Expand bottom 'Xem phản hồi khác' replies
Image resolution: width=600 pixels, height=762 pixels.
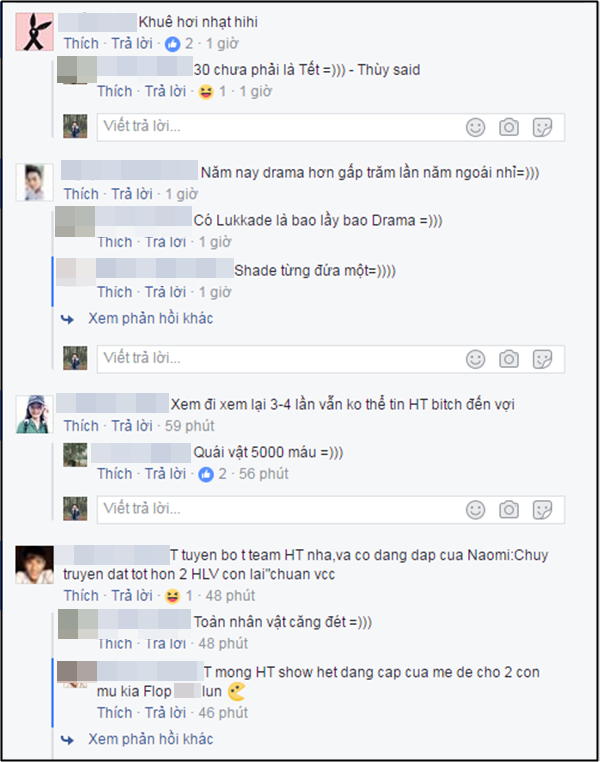(150, 739)
